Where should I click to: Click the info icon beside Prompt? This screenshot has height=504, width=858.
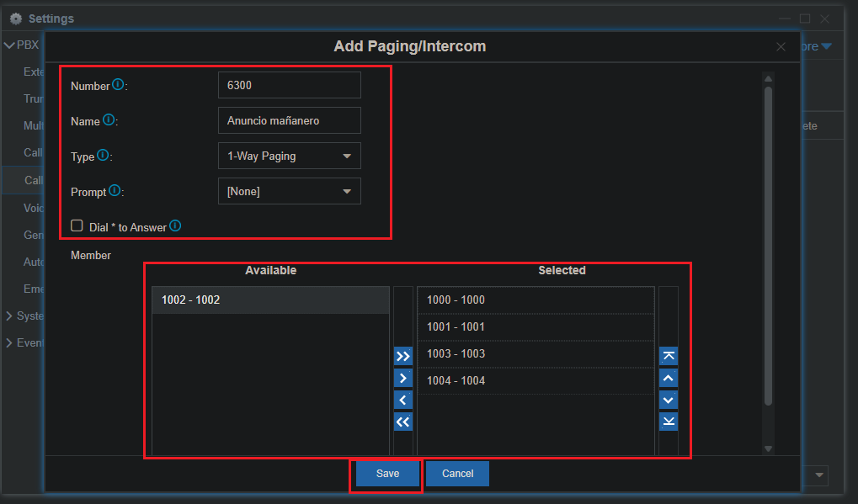[115, 190]
